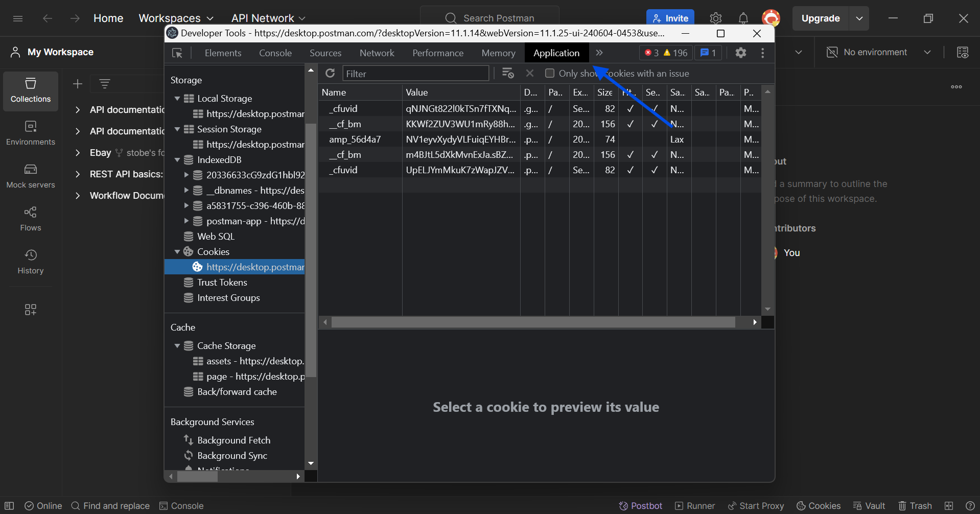Image resolution: width=980 pixels, height=514 pixels.
Task: Open Collections in the Postman sidebar
Action: (x=31, y=91)
